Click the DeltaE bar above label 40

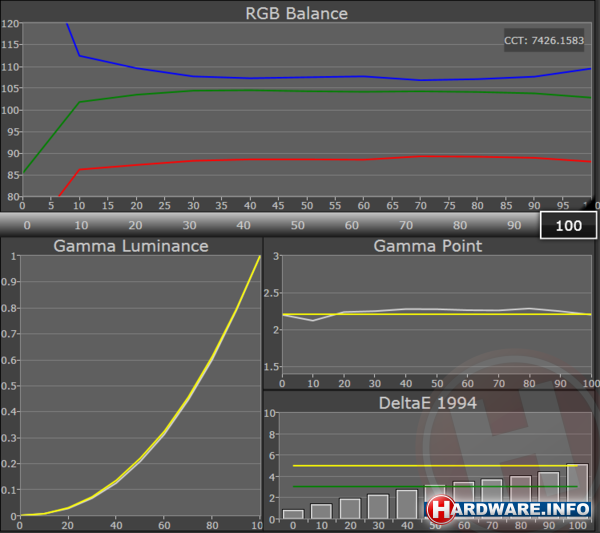point(407,504)
